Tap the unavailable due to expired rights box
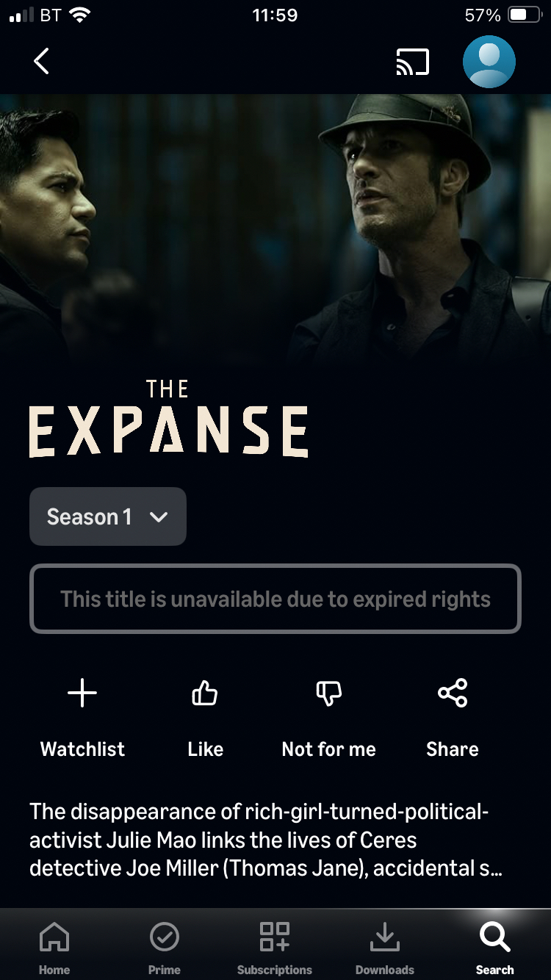The image size is (551, 980). (275, 599)
